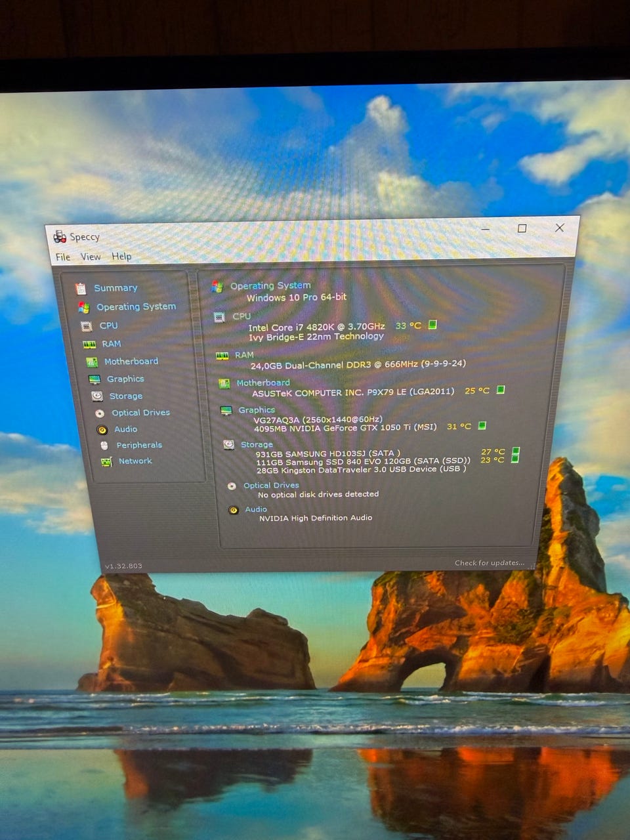The image size is (630, 840).
Task: Click the Speccy app icon in title bar
Action: tap(60, 237)
